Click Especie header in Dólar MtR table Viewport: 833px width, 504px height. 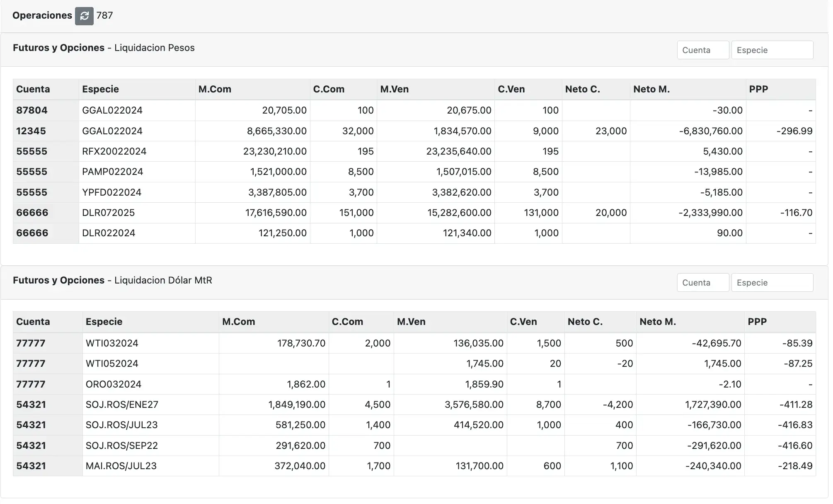(x=104, y=322)
